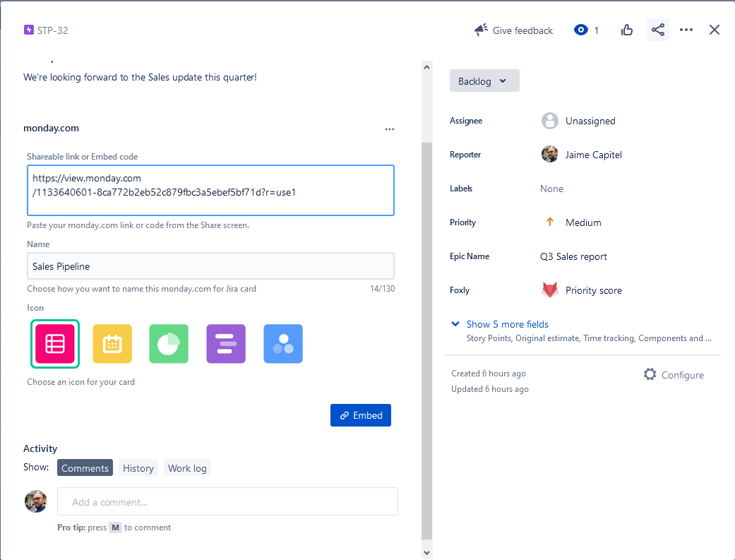Click the Unassigned assignee value
The image size is (735, 560).
pos(590,121)
